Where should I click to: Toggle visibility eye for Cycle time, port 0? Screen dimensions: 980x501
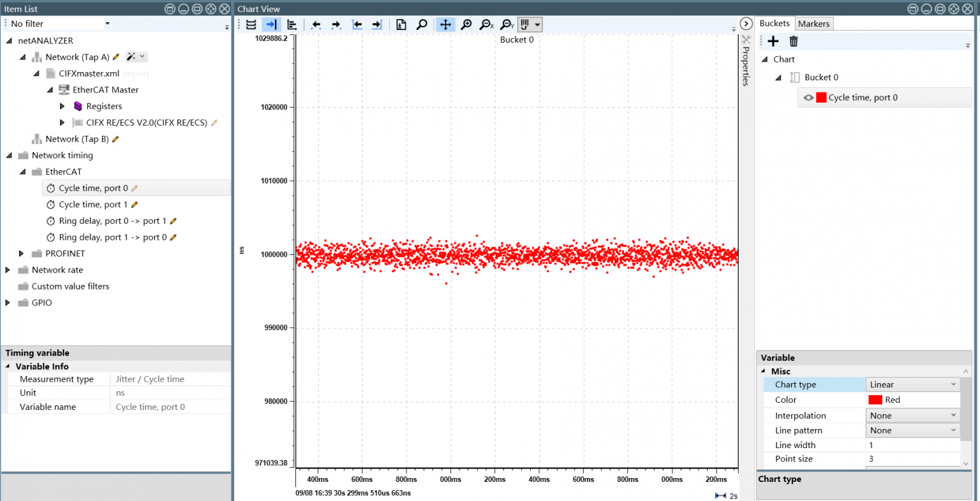pyautogui.click(x=808, y=98)
